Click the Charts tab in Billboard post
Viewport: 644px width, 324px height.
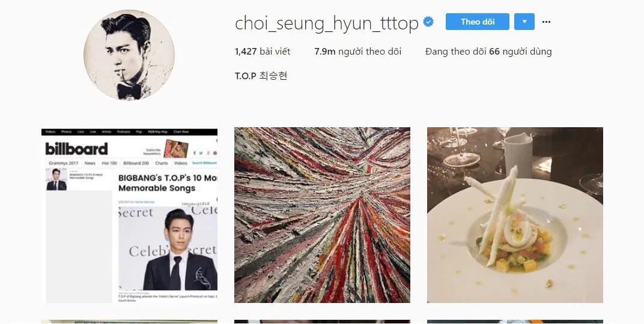click(162, 163)
